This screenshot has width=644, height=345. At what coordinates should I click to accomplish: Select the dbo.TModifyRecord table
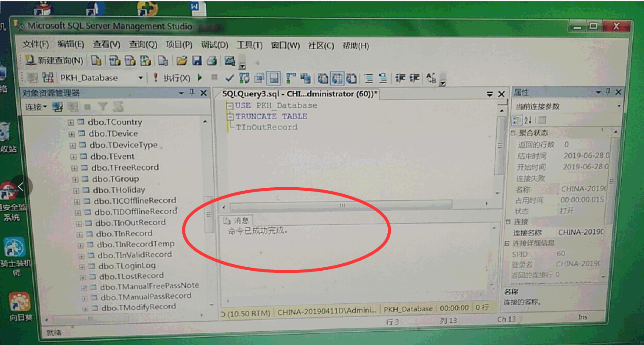click(138, 307)
